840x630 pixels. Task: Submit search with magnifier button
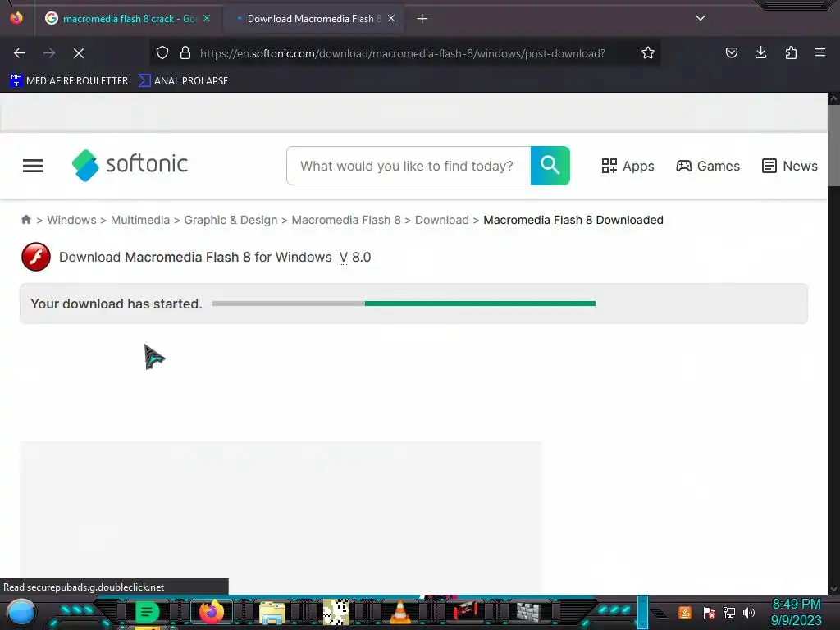point(550,166)
